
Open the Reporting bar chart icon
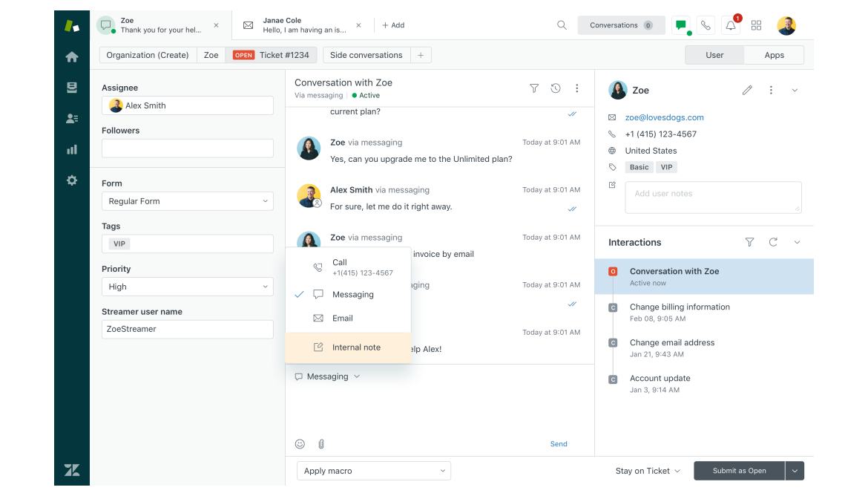point(72,149)
